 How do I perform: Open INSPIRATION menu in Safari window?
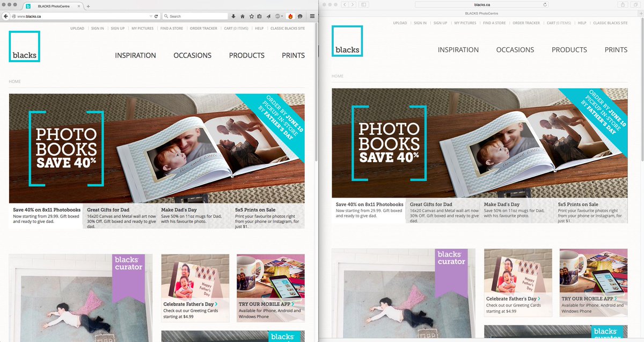(458, 49)
